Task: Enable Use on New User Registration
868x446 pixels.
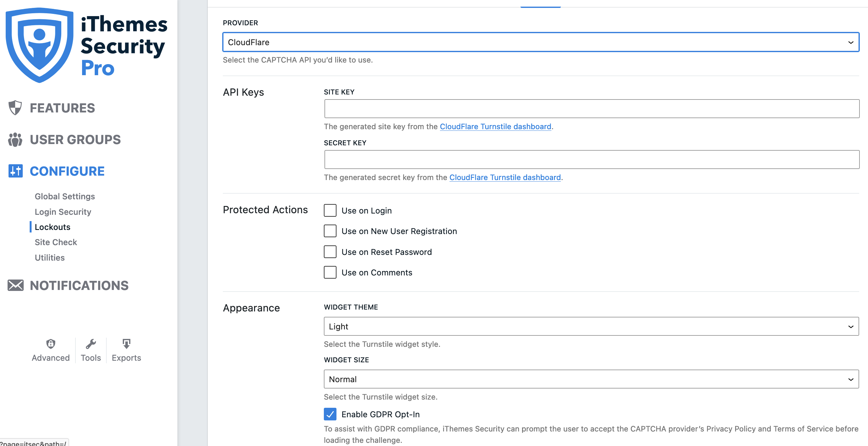Action: coord(330,231)
